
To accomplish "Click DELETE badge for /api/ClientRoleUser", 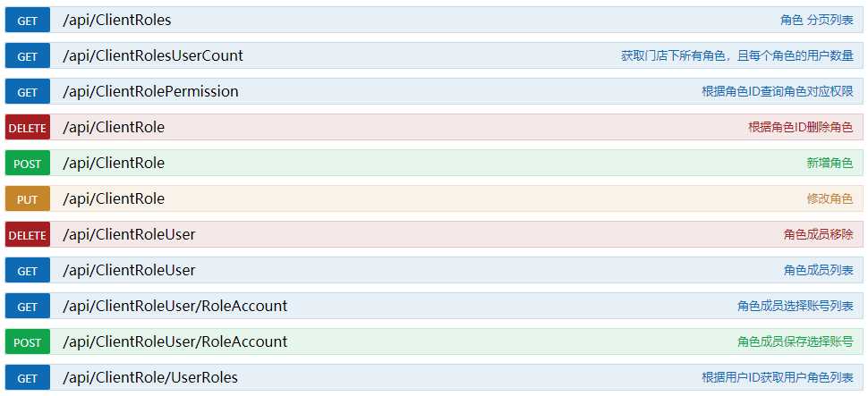I will (27, 235).
